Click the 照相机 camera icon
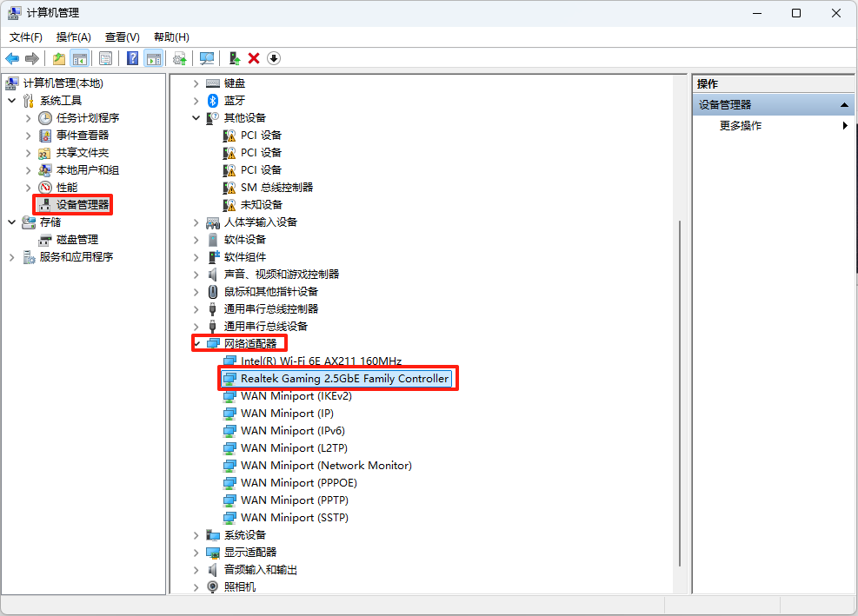This screenshot has height=616, width=858. (x=213, y=587)
